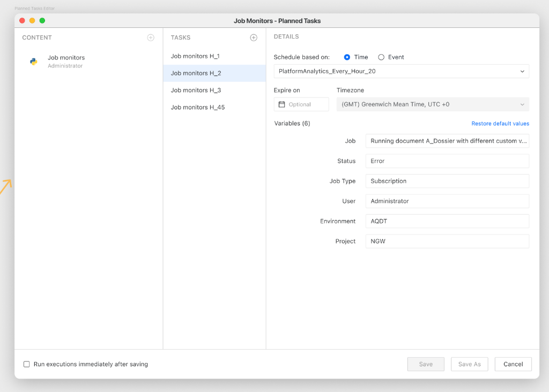Open the PlatformAnalytics_Every_Hour_20 schedule dropdown
Viewport: 549px width, 392px height.
[x=401, y=71]
